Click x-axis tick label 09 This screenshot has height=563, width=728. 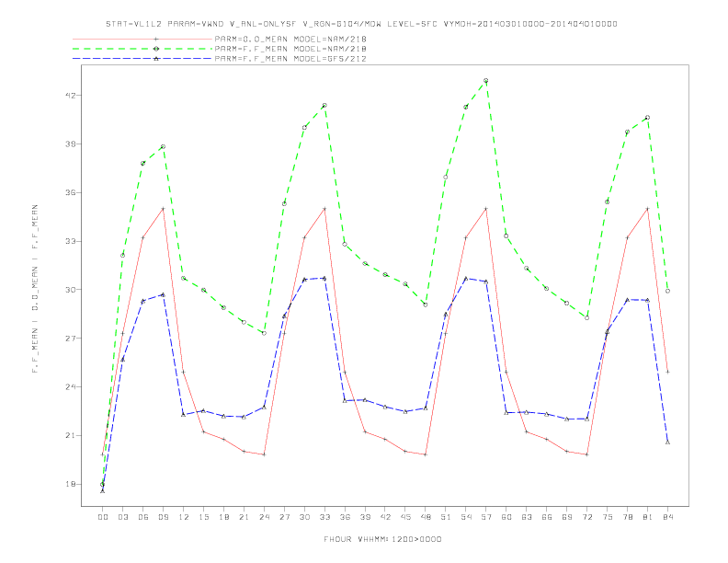163,517
